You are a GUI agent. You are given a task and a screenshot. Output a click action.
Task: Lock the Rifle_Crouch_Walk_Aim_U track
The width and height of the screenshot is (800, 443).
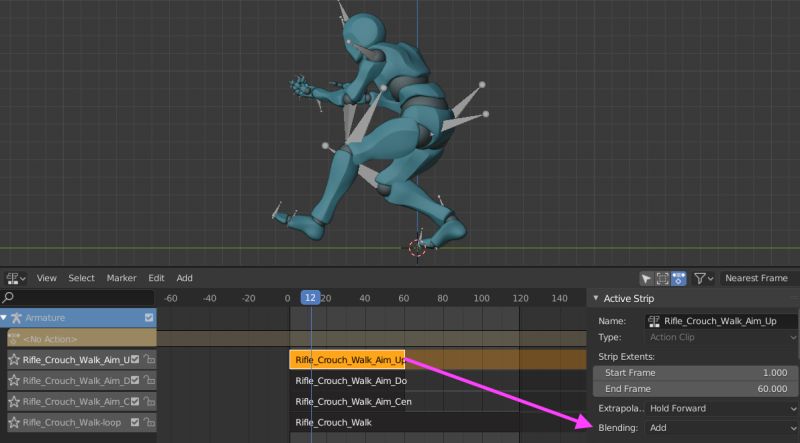tap(148, 360)
